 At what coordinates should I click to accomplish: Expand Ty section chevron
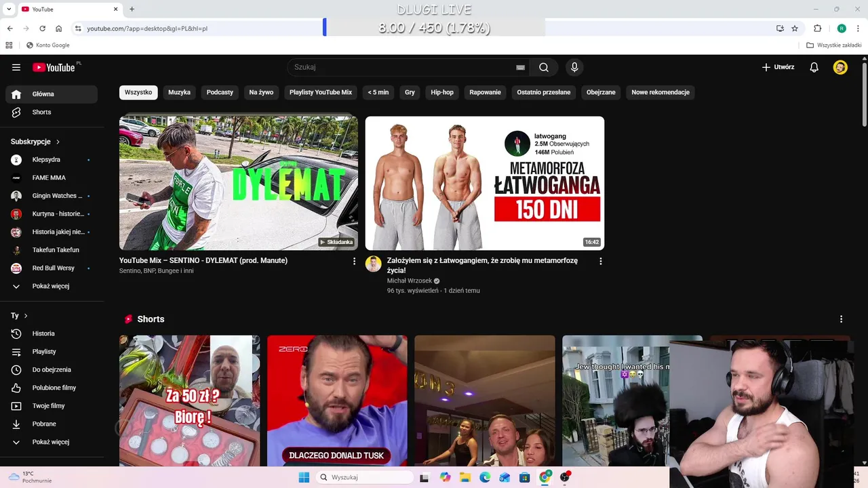point(26,316)
